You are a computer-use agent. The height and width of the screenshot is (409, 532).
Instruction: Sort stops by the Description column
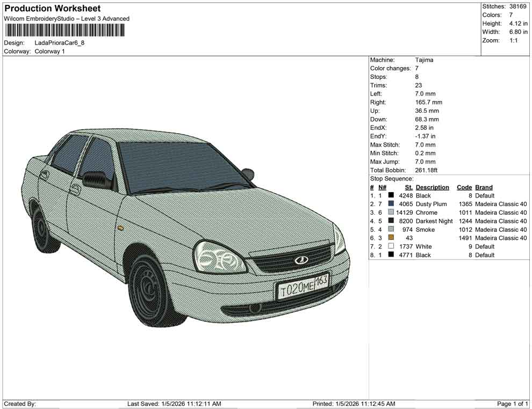(x=433, y=187)
